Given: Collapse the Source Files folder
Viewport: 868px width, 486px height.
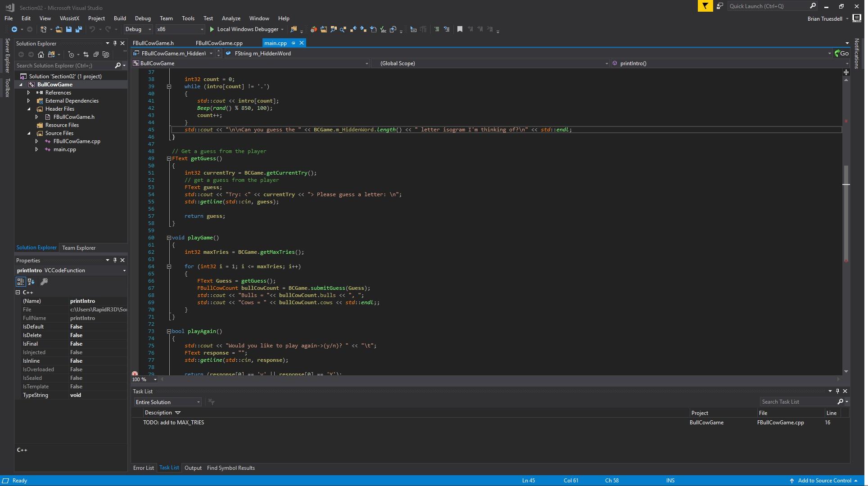Looking at the screenshot, I should 29,133.
